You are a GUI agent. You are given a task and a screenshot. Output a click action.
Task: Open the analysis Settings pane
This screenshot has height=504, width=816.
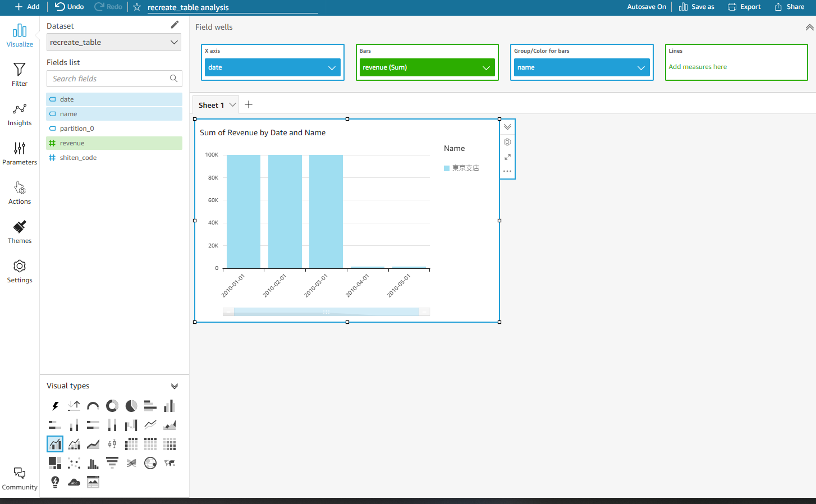pyautogui.click(x=20, y=271)
